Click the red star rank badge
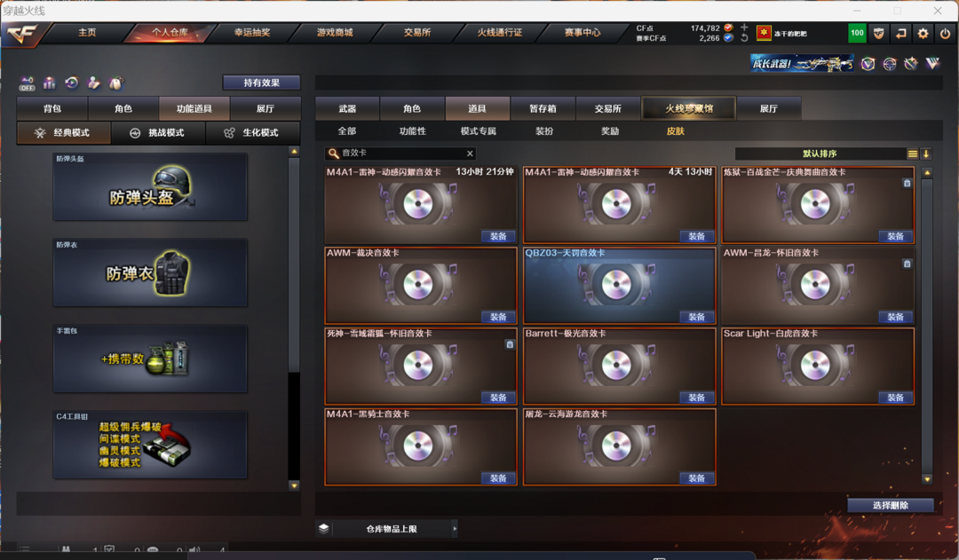This screenshot has height=560, width=959. [x=764, y=33]
